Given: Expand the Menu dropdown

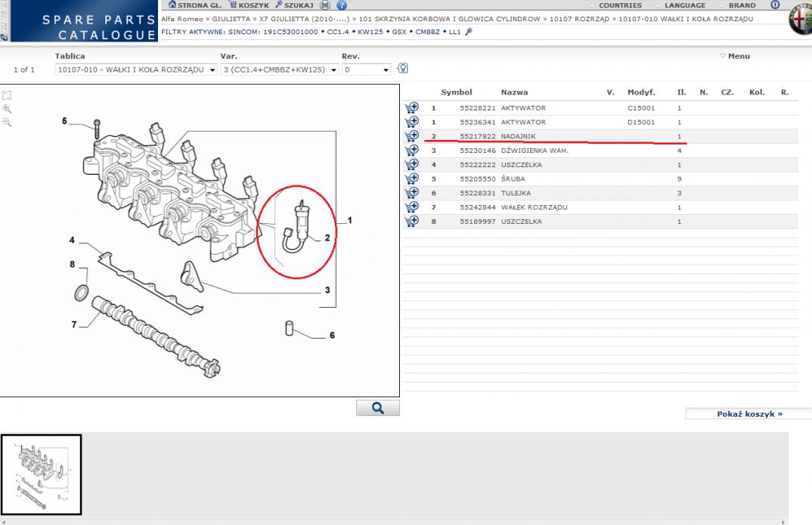Looking at the screenshot, I should 735,56.
